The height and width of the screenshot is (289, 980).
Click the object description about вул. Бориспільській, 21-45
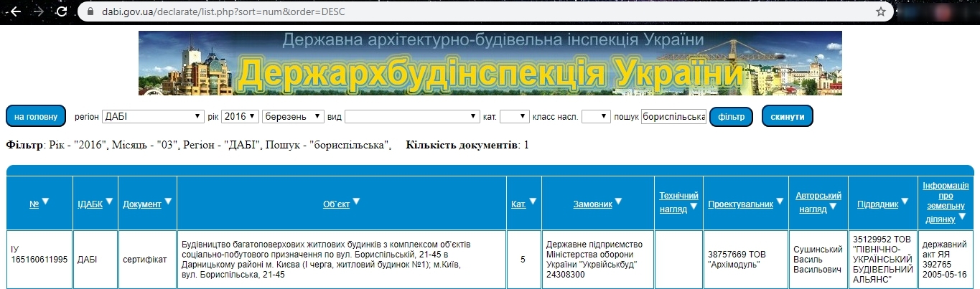pyautogui.click(x=342, y=260)
